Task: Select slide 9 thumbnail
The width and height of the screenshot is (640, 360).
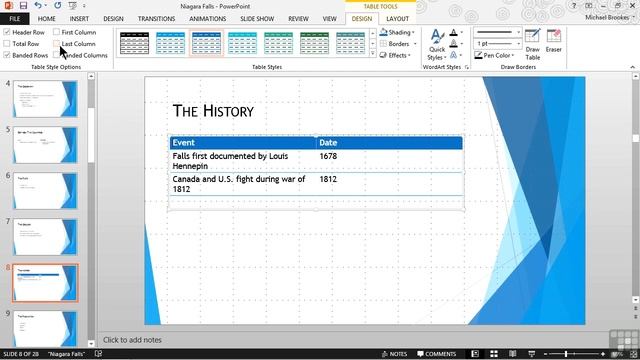Action: coord(45,329)
